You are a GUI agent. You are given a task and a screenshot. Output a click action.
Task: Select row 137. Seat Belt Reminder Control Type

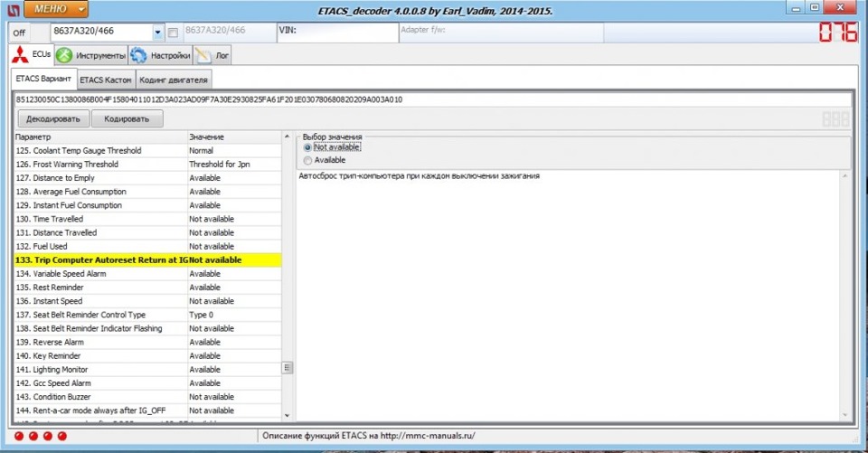[x=147, y=315]
